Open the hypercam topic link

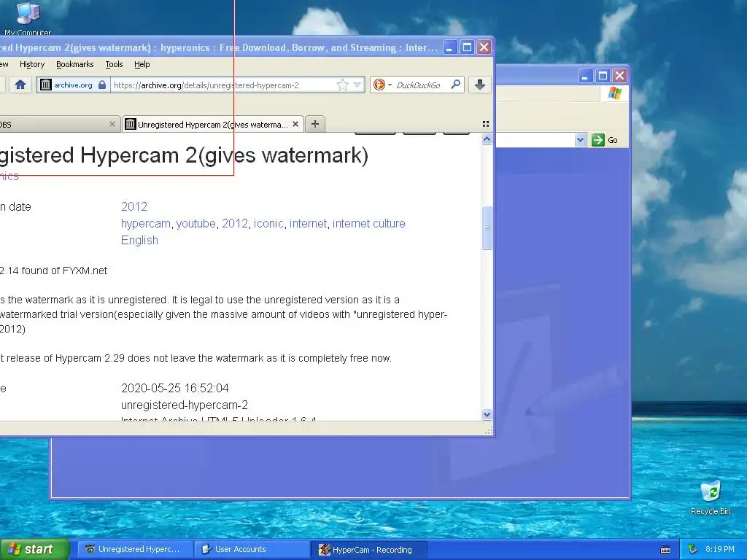pos(146,223)
